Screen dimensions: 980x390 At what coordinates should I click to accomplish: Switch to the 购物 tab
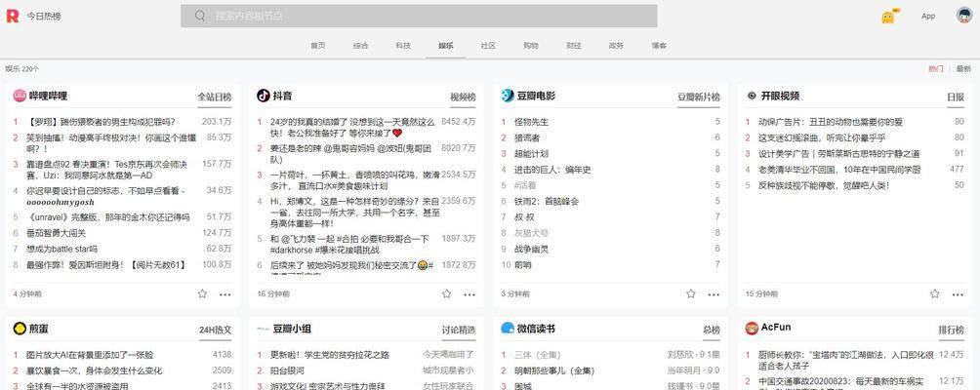pos(531,46)
